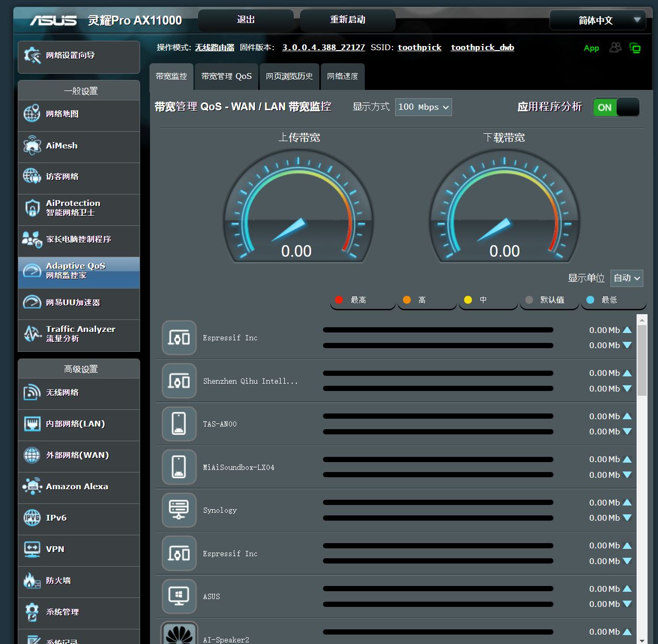Open the 外部网络(WAN) globe icon
The height and width of the screenshot is (644, 658).
[32, 455]
